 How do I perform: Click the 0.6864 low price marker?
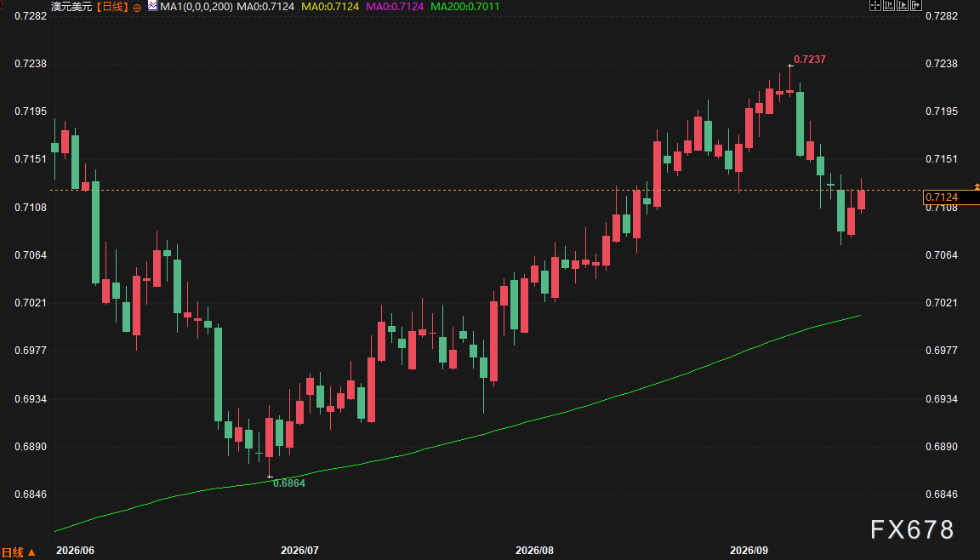tap(289, 483)
